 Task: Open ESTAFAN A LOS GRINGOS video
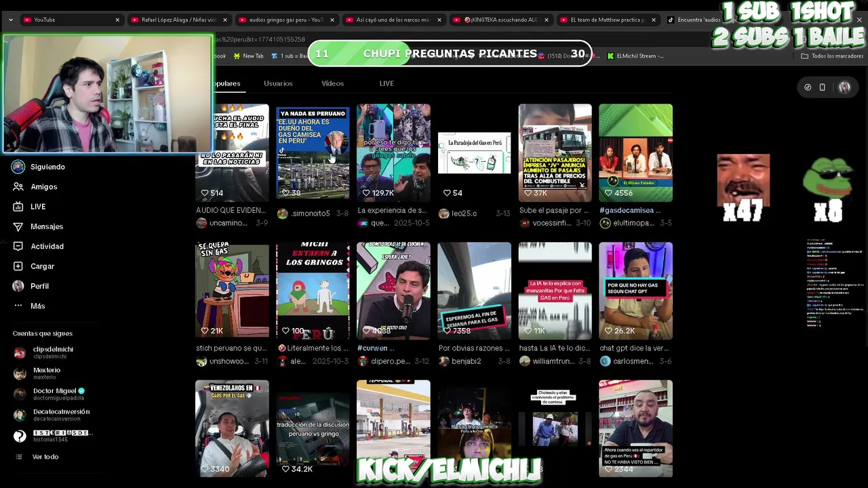pos(313,291)
